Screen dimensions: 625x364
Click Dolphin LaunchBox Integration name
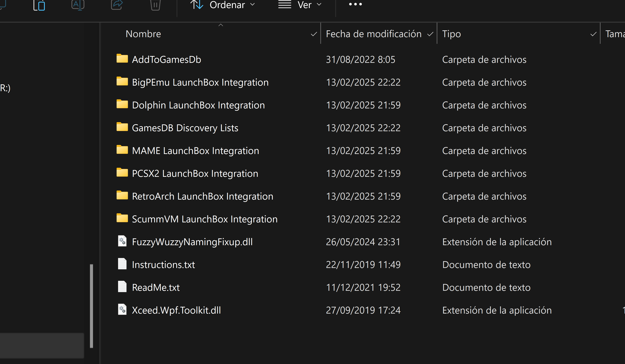point(198,105)
